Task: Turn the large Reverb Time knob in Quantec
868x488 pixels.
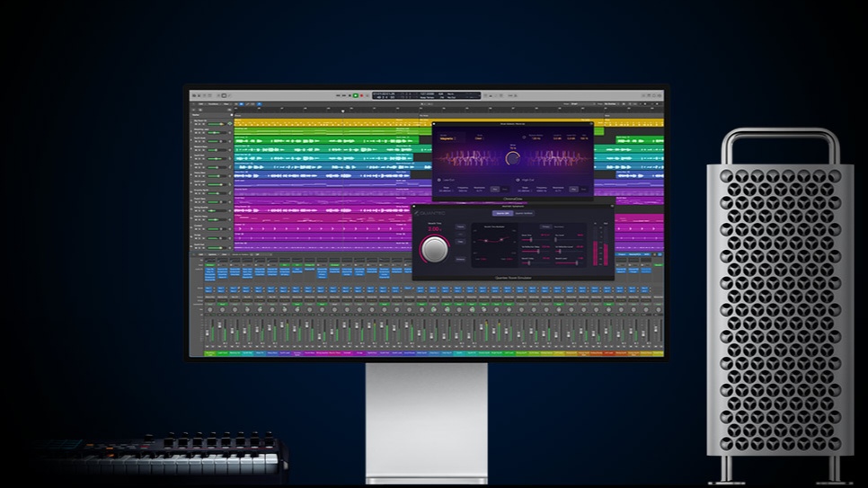Action: 435,248
